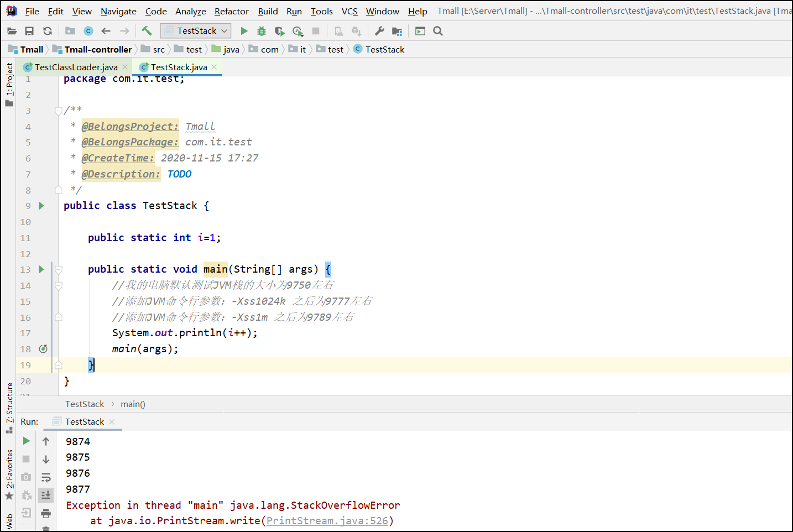Click main() in the editor breadcrumb bar
The image size is (793, 532).
point(133,404)
